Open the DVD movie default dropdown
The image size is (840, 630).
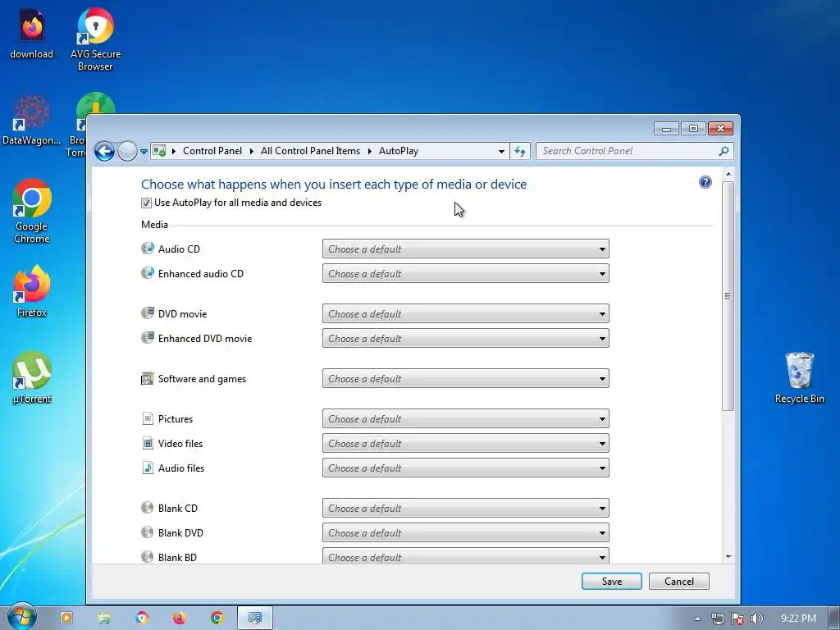466,313
